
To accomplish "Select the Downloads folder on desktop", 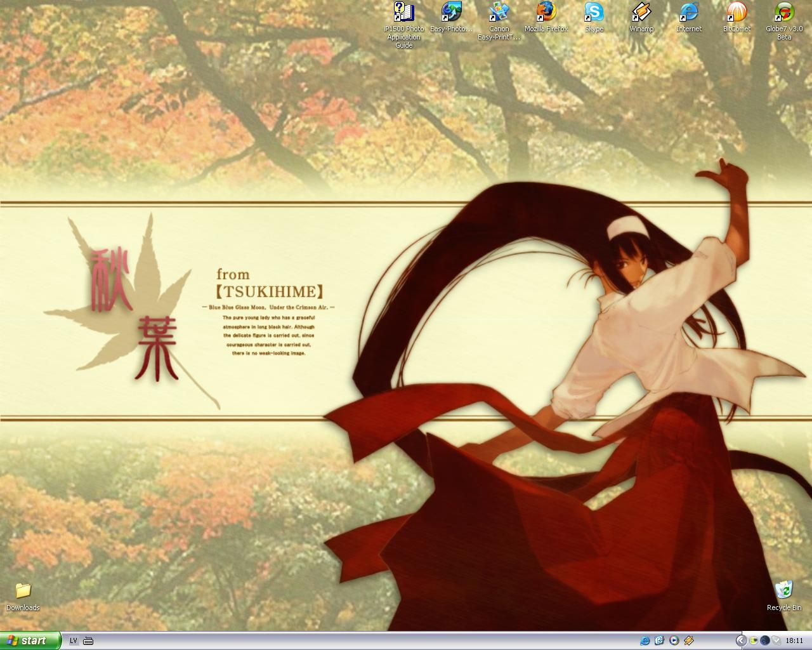I will click(23, 597).
